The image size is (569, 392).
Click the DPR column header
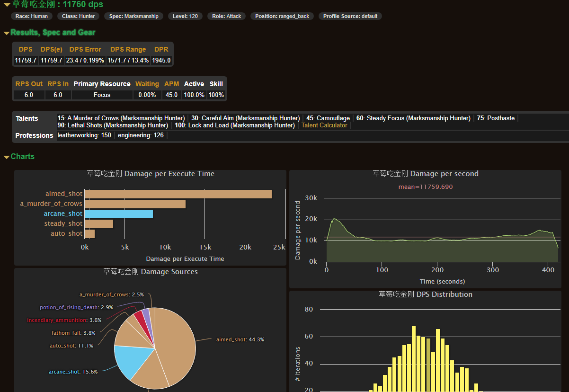(x=161, y=49)
